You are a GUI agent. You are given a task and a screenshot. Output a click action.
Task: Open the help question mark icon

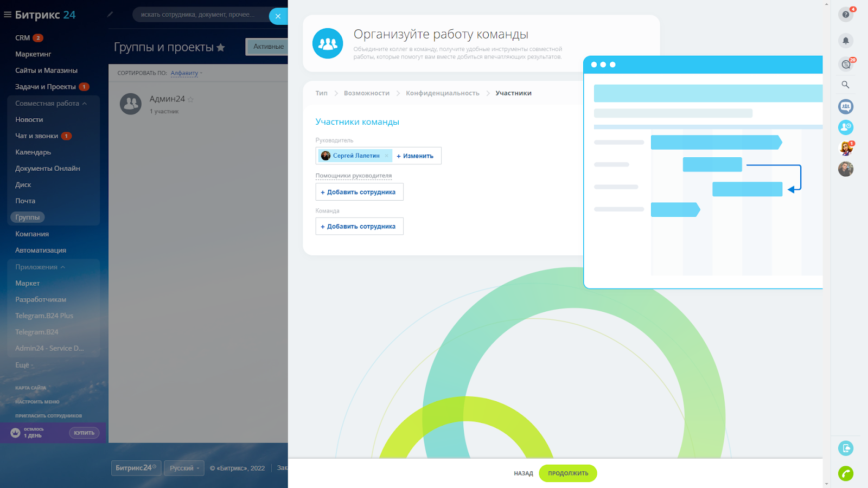846,15
